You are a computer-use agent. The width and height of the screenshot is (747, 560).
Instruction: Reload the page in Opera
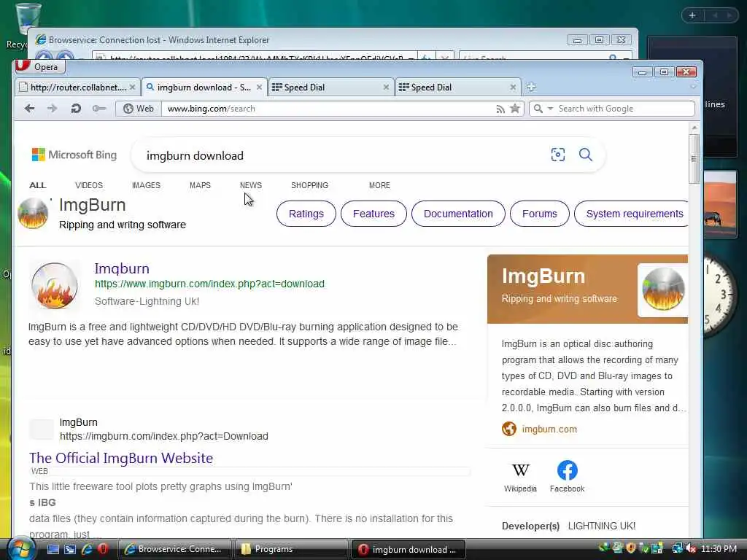pos(76,109)
